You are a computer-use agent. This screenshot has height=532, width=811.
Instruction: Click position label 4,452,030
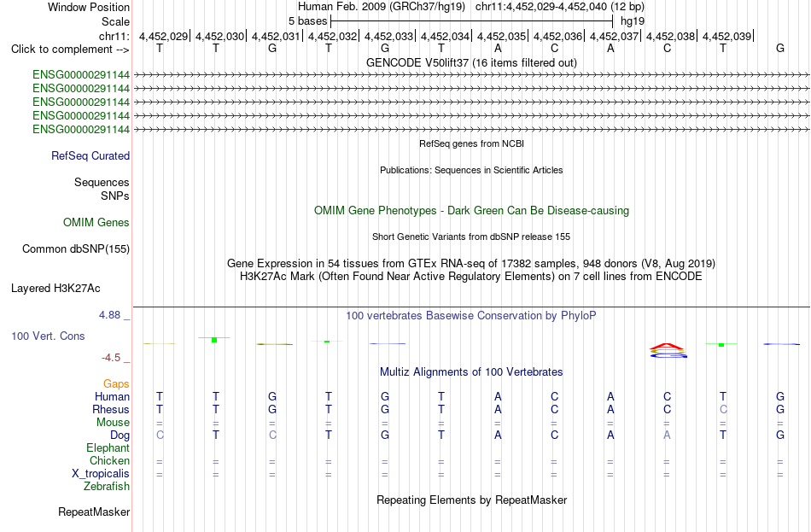click(x=219, y=36)
